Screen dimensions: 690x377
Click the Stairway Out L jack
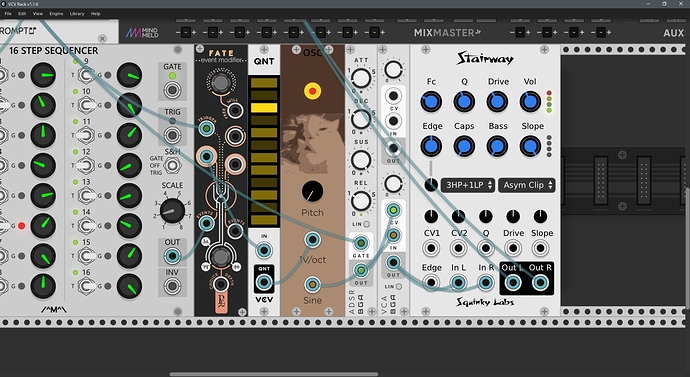513,282
